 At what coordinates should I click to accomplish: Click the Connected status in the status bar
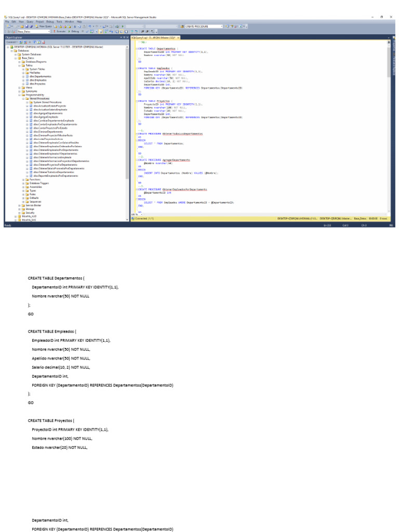142,219
